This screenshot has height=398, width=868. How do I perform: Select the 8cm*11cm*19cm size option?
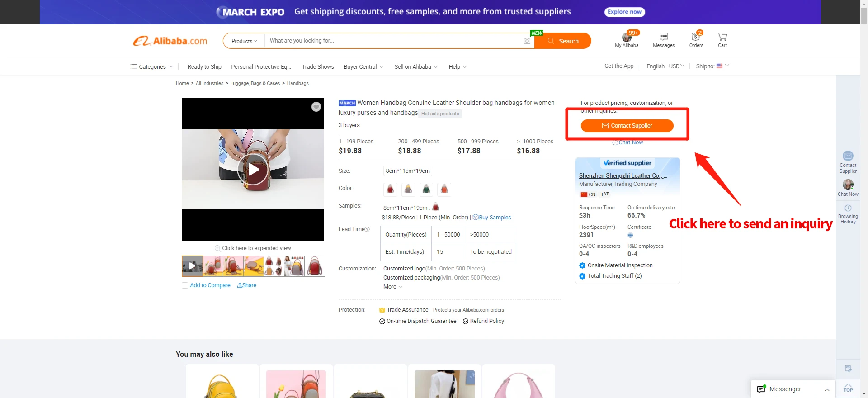click(408, 171)
